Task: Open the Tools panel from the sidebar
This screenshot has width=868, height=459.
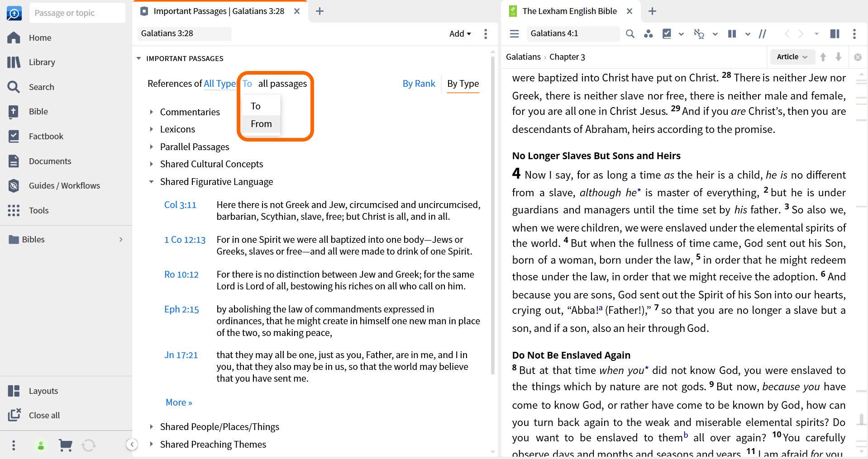Action: click(38, 210)
